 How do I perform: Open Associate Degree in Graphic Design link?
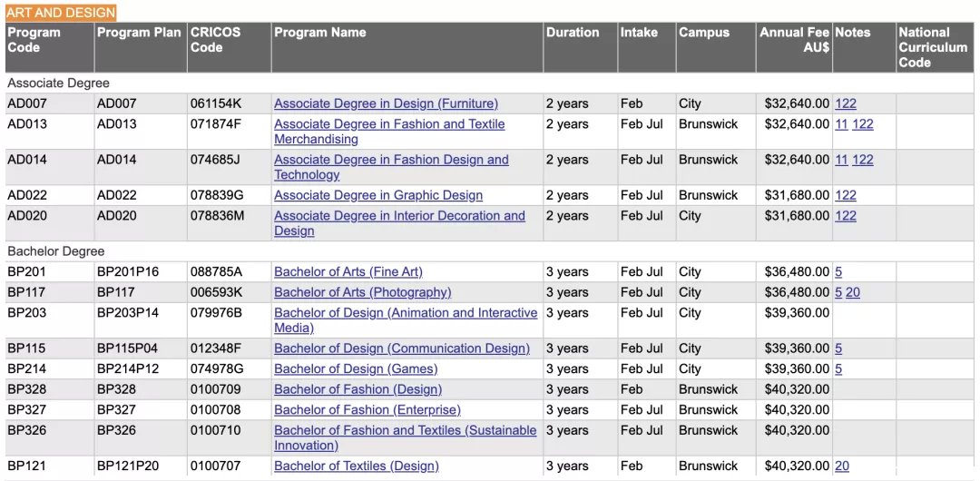point(378,195)
